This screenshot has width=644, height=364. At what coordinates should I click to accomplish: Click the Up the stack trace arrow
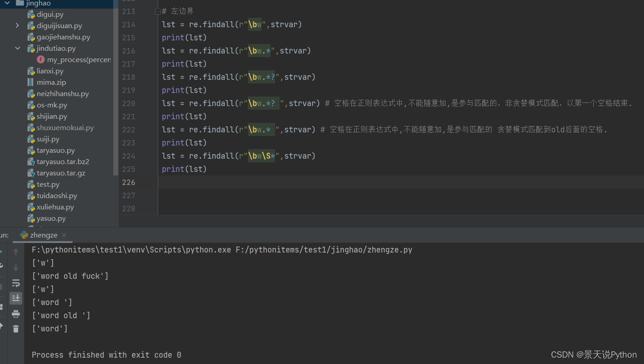16,252
